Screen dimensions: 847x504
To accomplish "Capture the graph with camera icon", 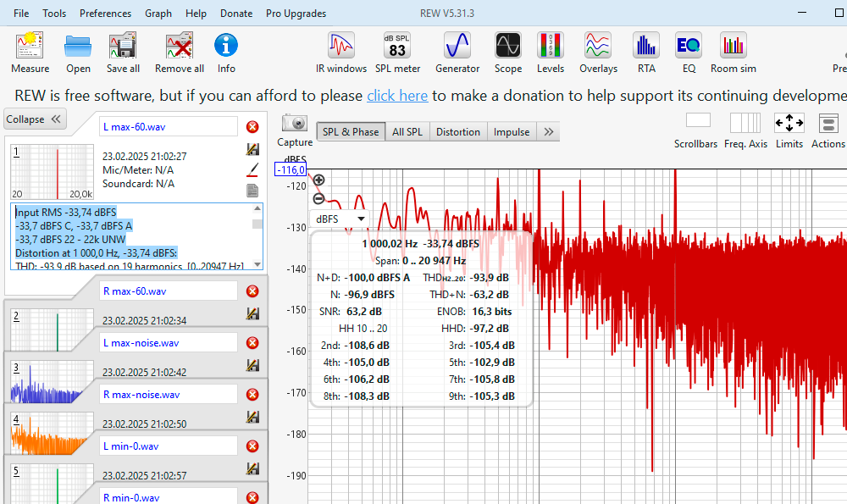I will (295, 130).
